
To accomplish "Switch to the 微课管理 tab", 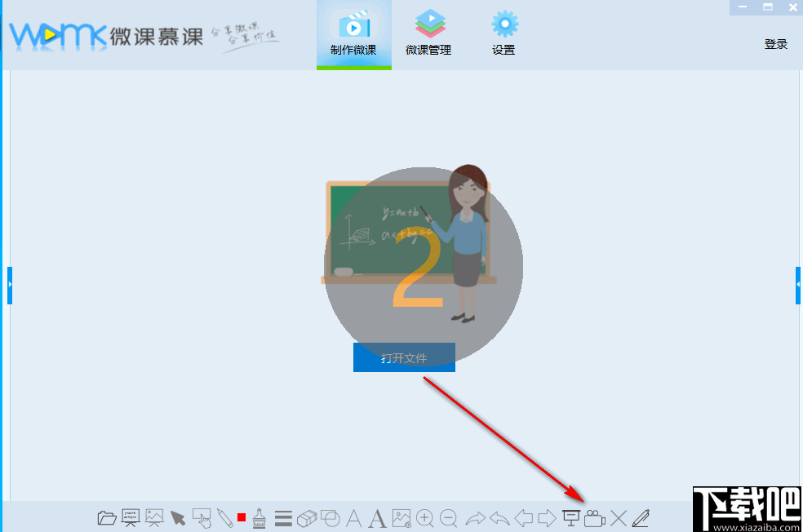I will coord(429,33).
